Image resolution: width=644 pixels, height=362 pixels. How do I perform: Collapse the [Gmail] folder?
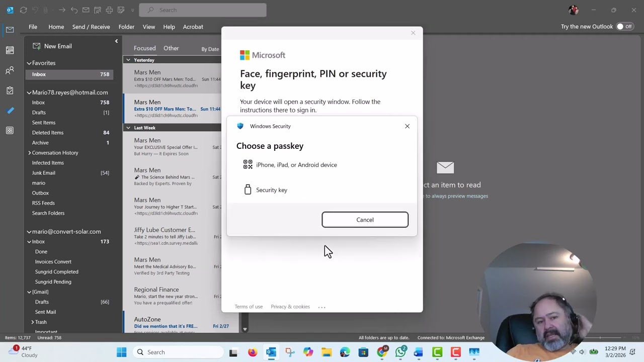click(29, 292)
